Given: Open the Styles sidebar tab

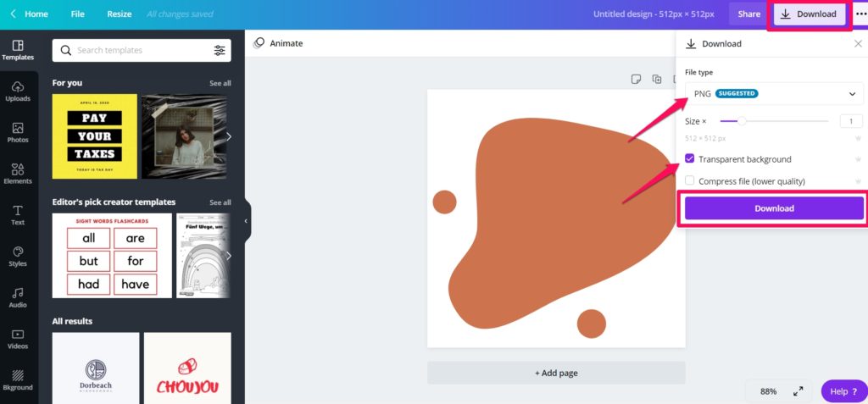Looking at the screenshot, I should tap(18, 257).
